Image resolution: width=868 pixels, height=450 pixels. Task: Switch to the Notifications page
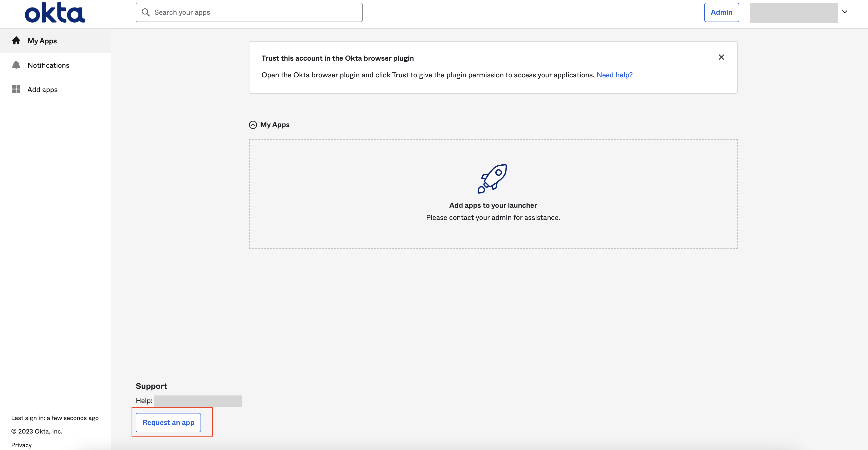click(48, 65)
